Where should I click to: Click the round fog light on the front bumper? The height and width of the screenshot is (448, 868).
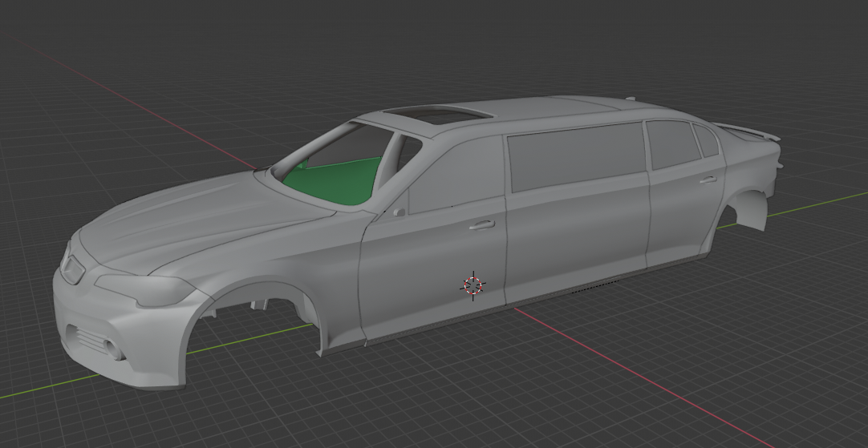click(x=112, y=349)
